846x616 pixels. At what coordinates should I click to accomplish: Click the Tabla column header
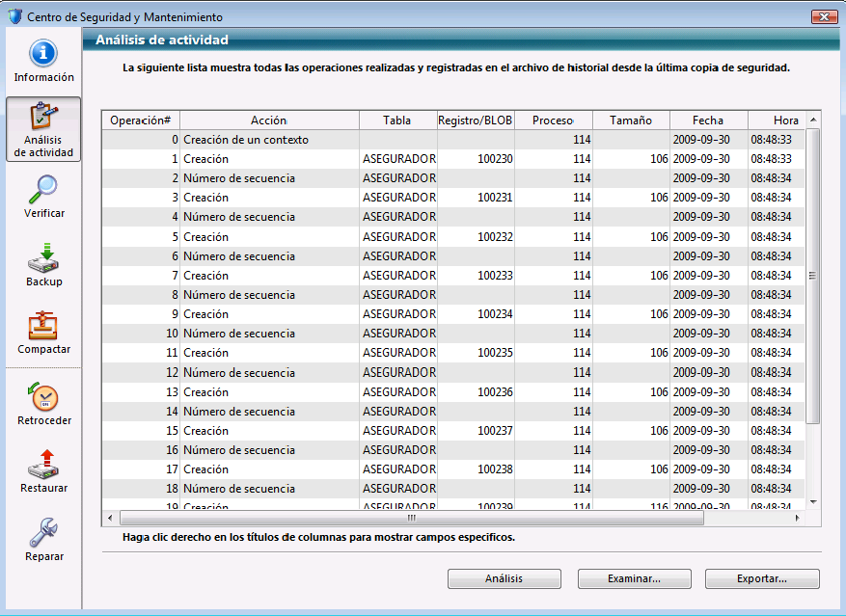point(396,121)
